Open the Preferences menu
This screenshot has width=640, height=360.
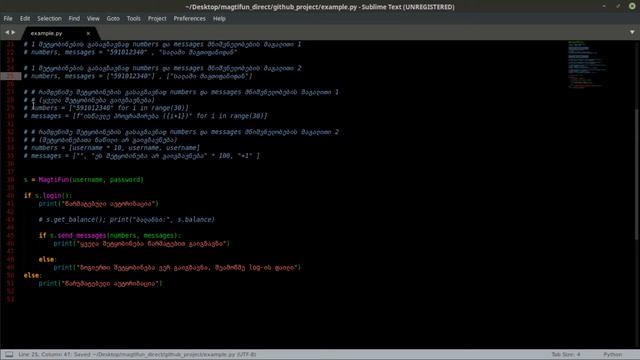click(x=189, y=18)
